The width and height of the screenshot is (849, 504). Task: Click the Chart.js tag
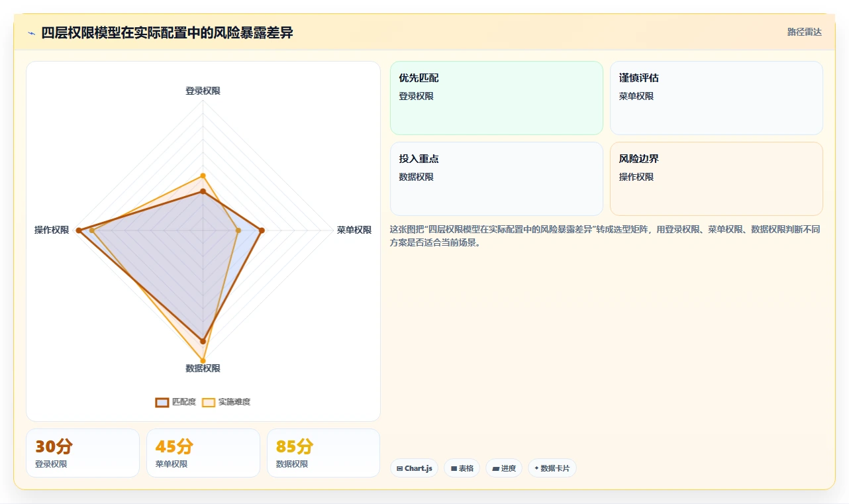tap(415, 468)
